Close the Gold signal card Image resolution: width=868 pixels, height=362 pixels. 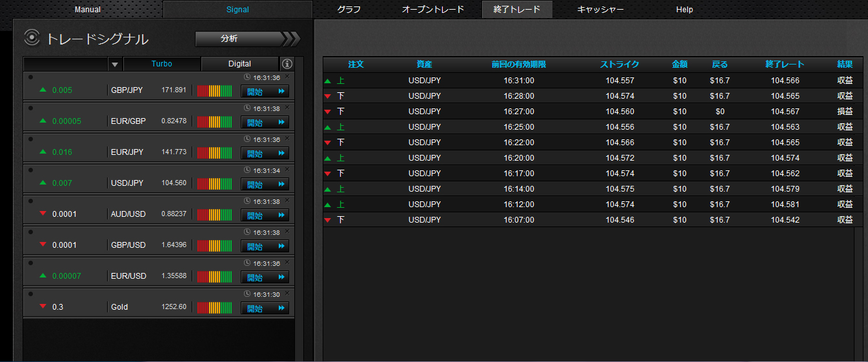click(287, 293)
